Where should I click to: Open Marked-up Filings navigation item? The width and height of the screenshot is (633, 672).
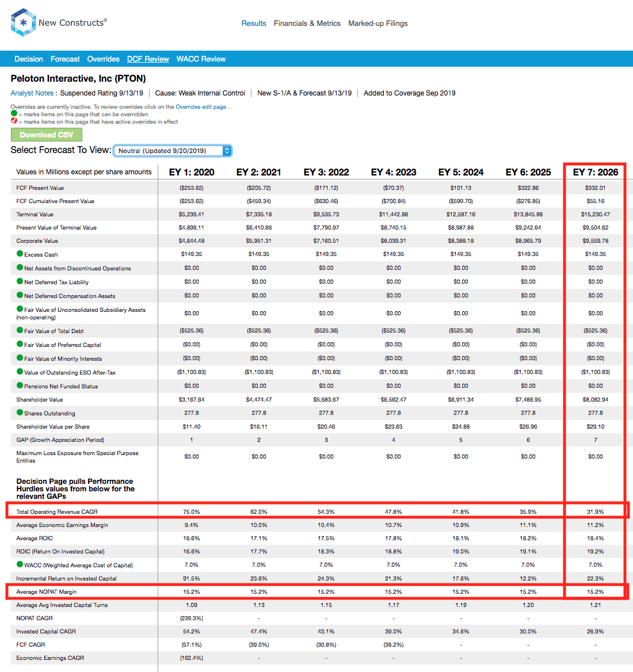(378, 24)
